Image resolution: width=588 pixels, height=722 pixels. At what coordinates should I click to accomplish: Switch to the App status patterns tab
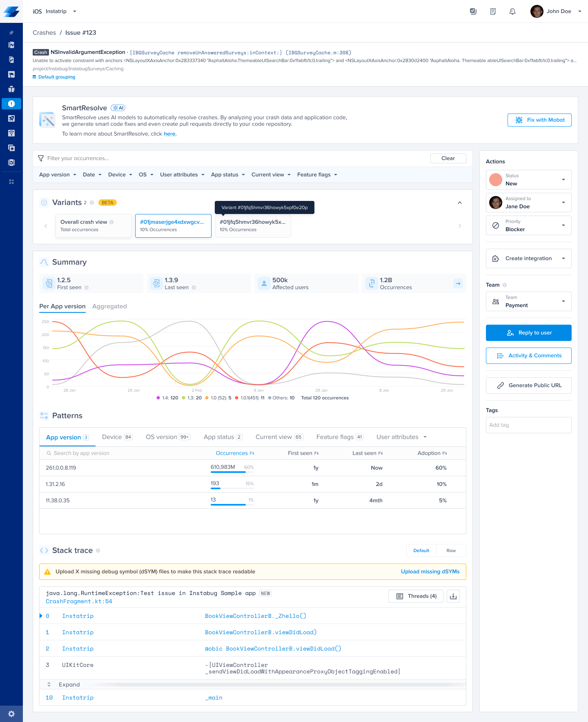[x=223, y=437]
